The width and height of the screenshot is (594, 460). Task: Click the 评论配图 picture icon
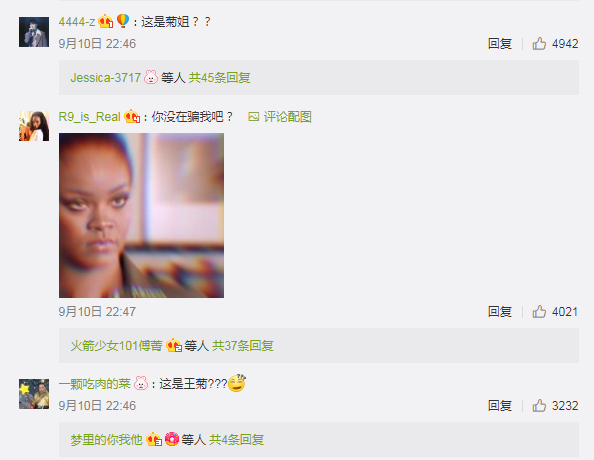point(253,117)
